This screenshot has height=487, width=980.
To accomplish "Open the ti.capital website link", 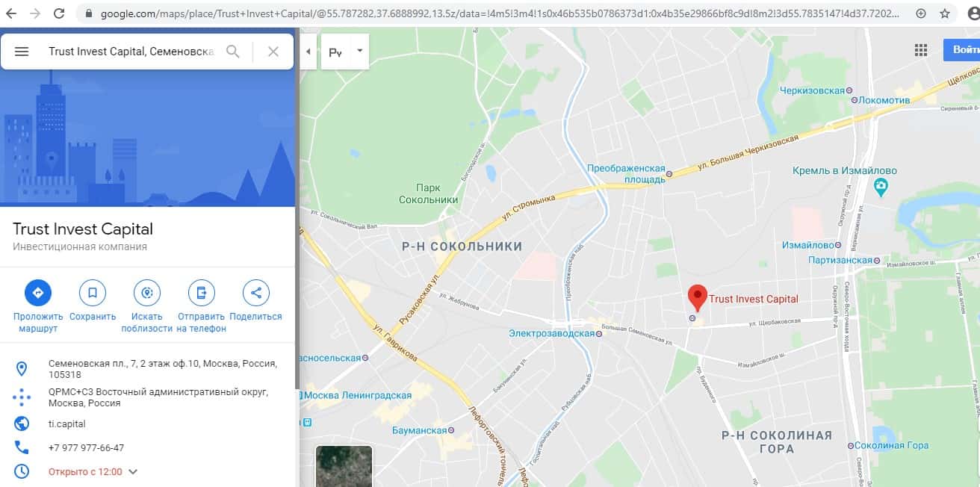I will click(x=67, y=424).
